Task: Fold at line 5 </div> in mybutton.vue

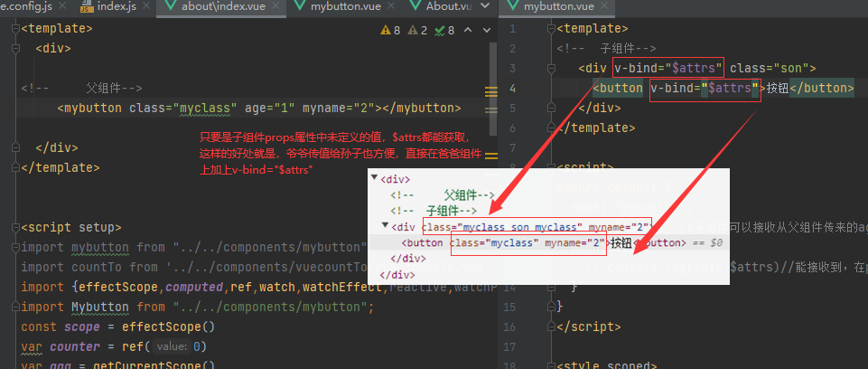Action: tap(550, 108)
